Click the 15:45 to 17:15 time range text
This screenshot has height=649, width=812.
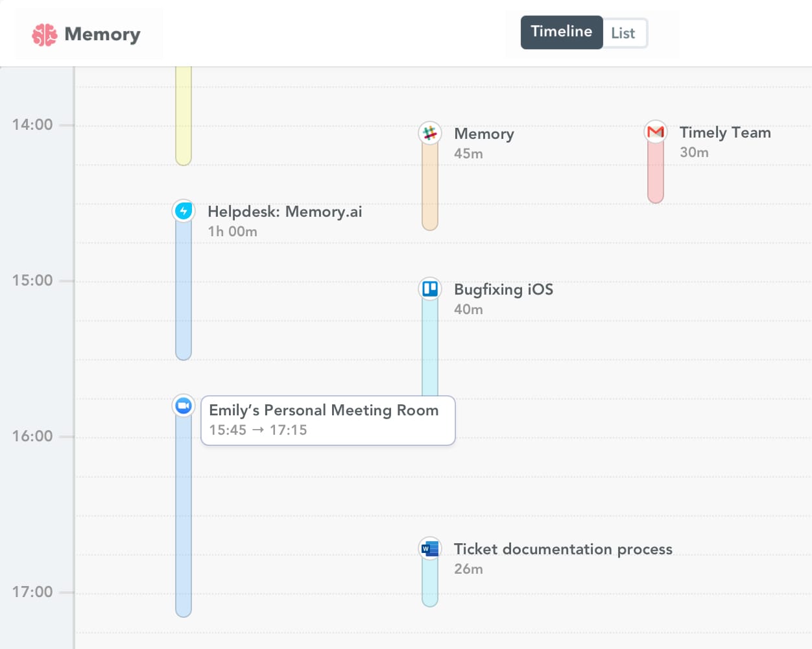click(x=257, y=430)
